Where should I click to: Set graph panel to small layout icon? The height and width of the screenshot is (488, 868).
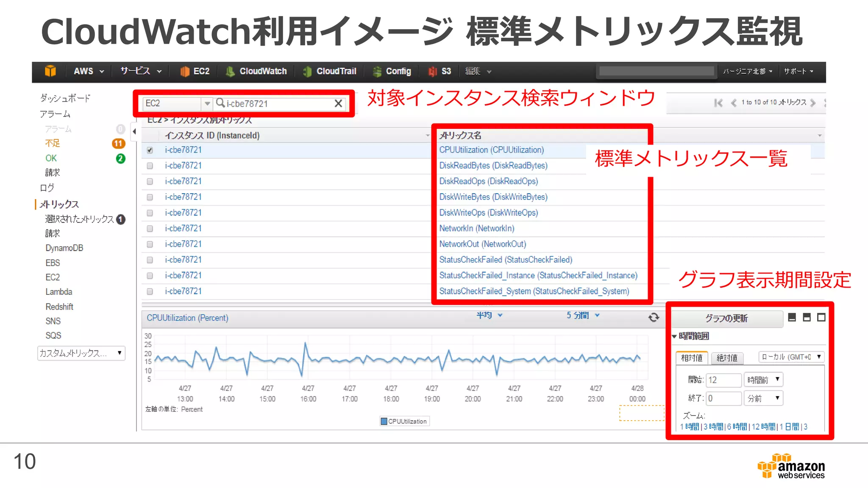coord(792,317)
